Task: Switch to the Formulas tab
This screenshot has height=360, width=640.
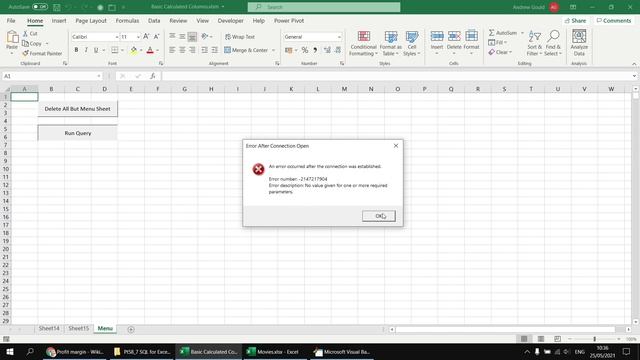Action: (x=127, y=20)
